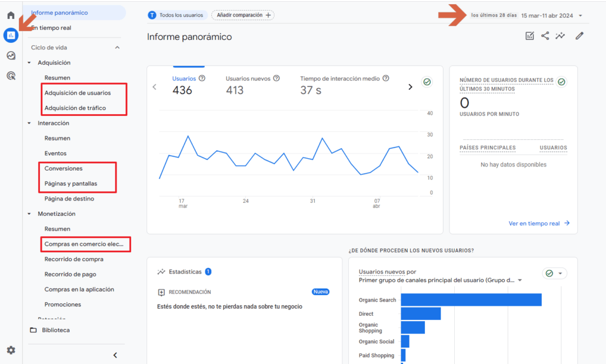Collapse the Ciclo de vida section
This screenshot has height=364, width=606.
[117, 48]
